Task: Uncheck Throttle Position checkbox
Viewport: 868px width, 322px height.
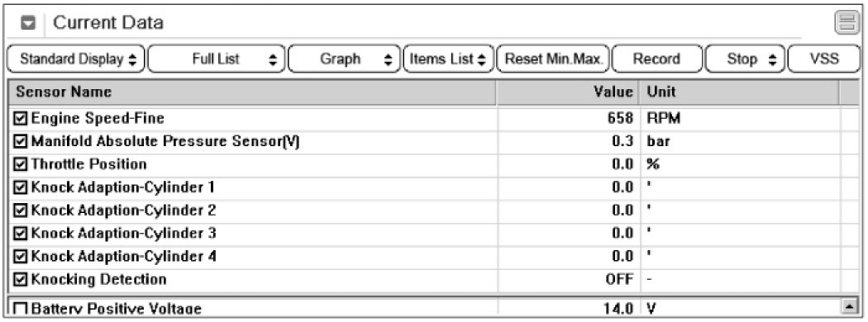Action: (x=20, y=164)
